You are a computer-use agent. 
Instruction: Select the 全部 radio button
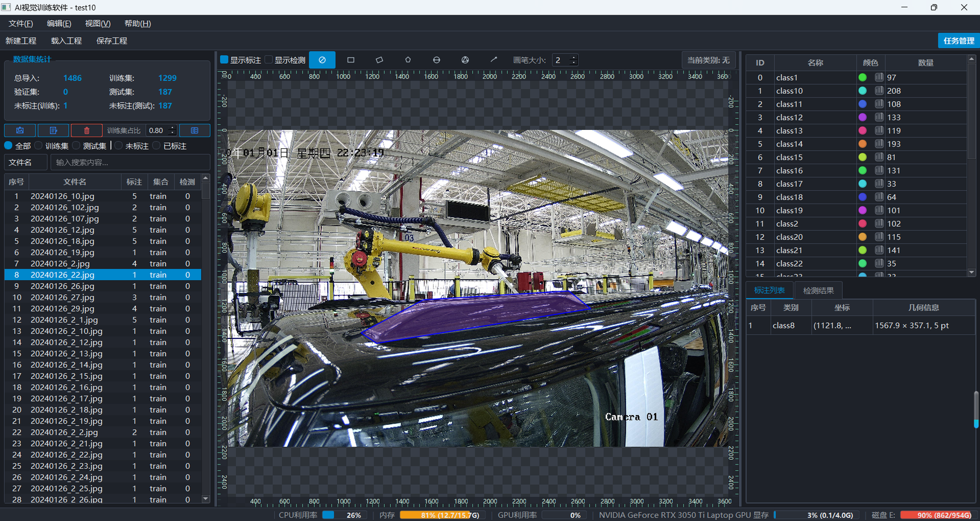tap(9, 146)
